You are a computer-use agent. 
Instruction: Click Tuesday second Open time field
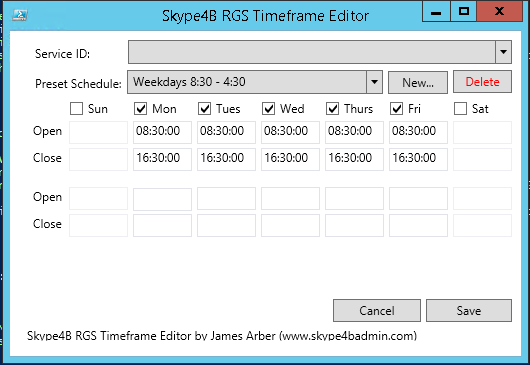[x=226, y=198]
